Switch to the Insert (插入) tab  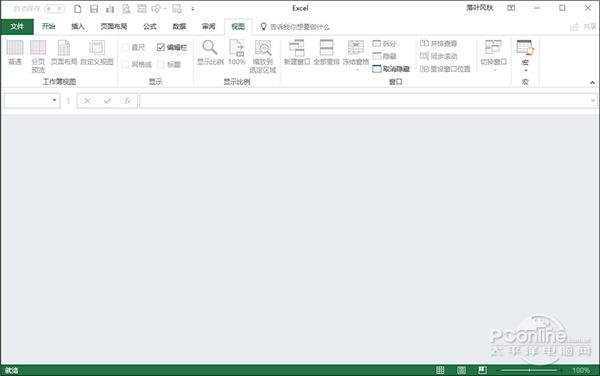(78, 26)
